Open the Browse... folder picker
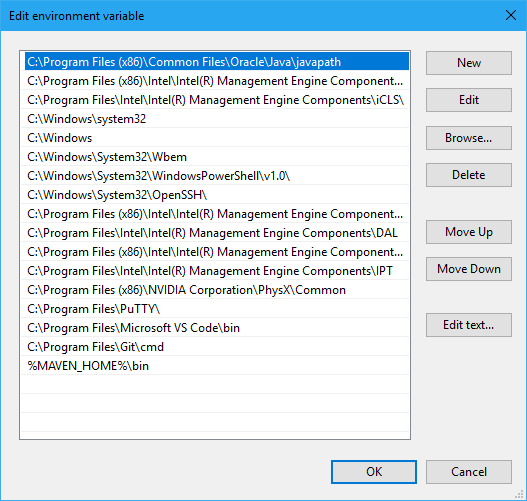This screenshot has width=527, height=501. coord(469,138)
